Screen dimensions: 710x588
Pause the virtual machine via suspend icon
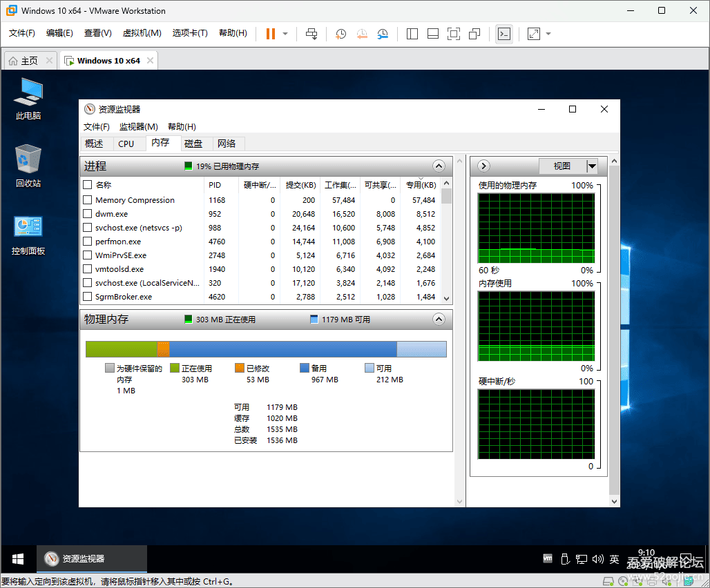click(x=270, y=33)
